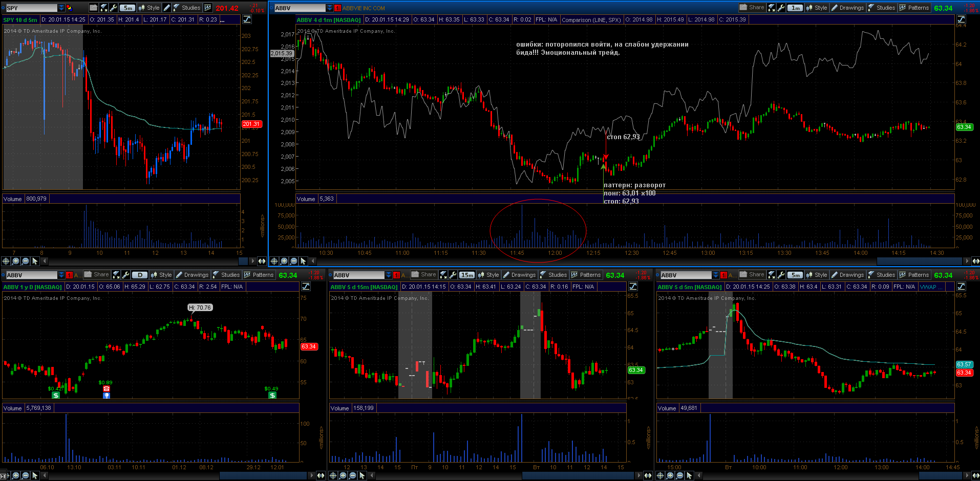Viewport: 980px width, 481px height.
Task: Click ABBV 1m chart horizontal scroll thumb
Action: [x=920, y=261]
